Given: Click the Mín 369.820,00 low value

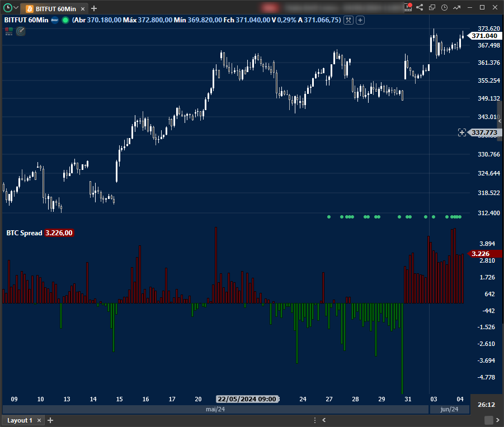Looking at the screenshot, I should (197, 20).
